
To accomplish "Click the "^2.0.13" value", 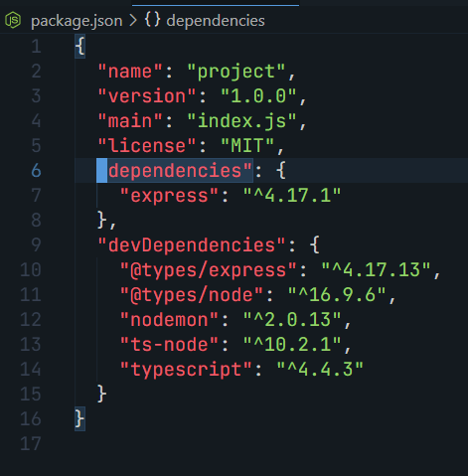I will click(x=292, y=320).
